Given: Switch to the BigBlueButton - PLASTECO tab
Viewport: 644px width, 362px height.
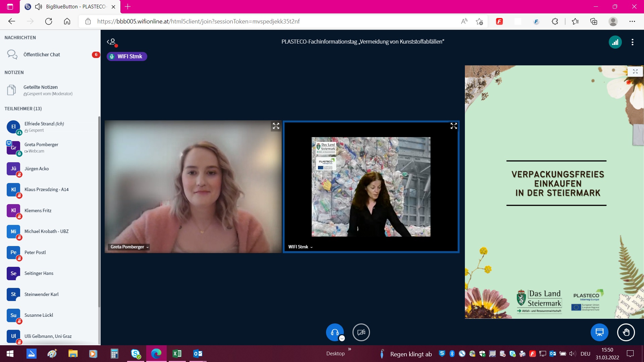Looking at the screenshot, I should tap(70, 7).
